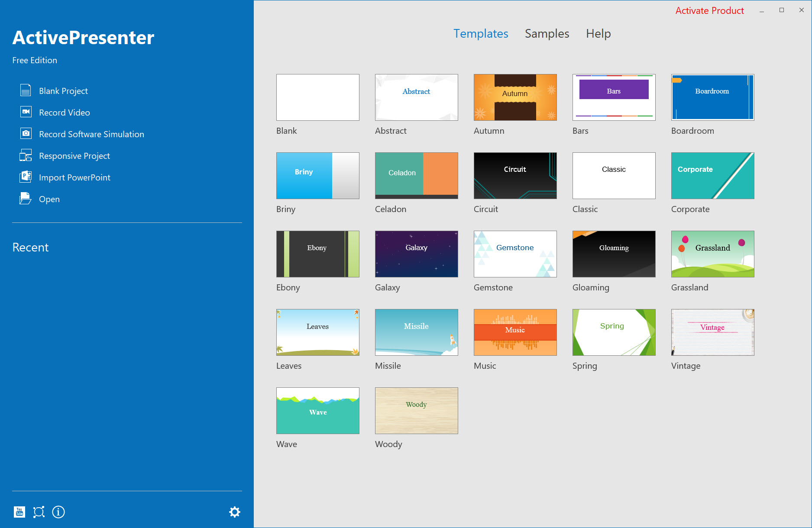Select the Open label
The image size is (812, 528).
coord(49,199)
